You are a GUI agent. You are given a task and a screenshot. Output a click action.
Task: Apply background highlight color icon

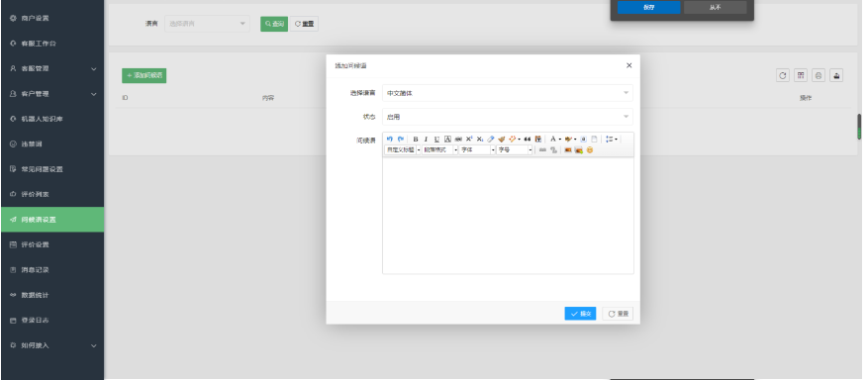[568, 139]
